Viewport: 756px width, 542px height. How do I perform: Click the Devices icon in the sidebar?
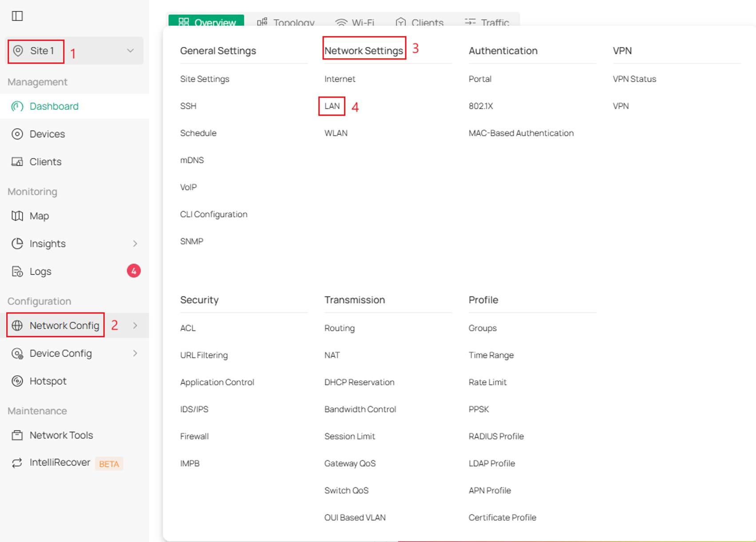click(x=17, y=134)
